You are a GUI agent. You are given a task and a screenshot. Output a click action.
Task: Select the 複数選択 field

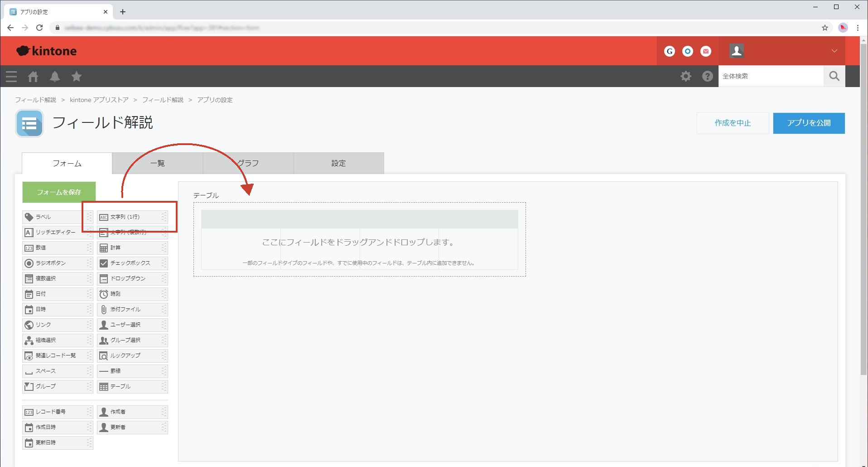(58, 278)
